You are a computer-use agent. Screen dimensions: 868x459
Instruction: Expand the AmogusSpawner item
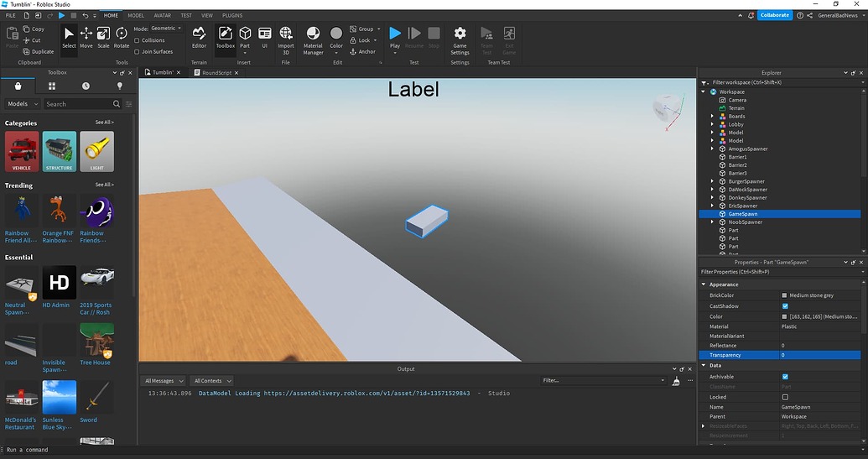coord(713,149)
